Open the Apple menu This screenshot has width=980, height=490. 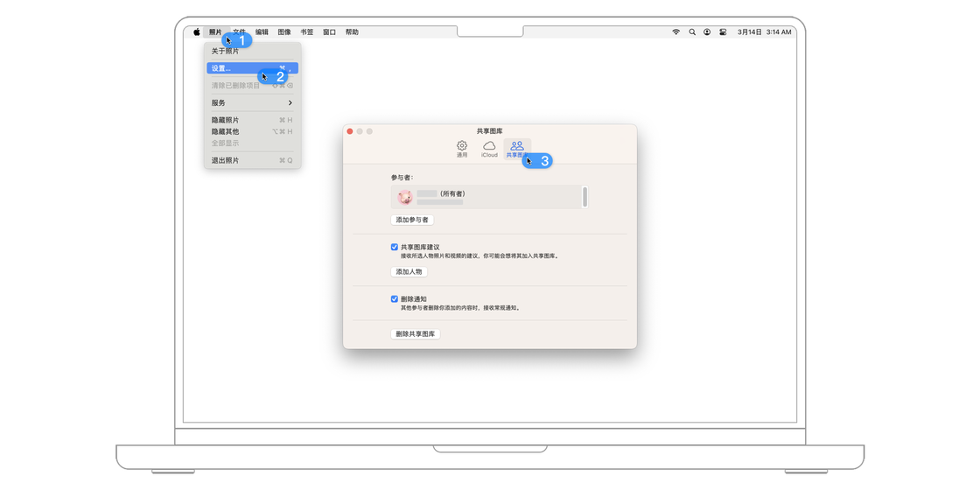pyautogui.click(x=196, y=31)
